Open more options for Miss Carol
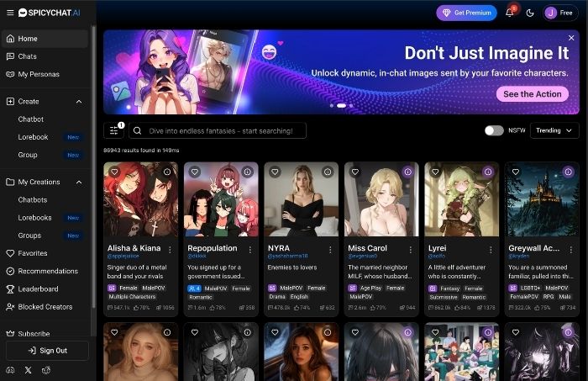This screenshot has height=381, width=588. pos(411,250)
